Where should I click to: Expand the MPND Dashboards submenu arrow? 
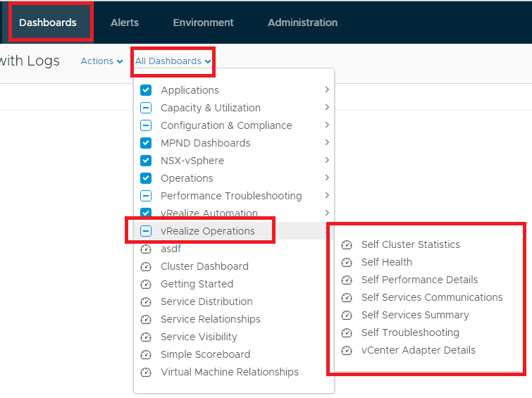pos(327,142)
